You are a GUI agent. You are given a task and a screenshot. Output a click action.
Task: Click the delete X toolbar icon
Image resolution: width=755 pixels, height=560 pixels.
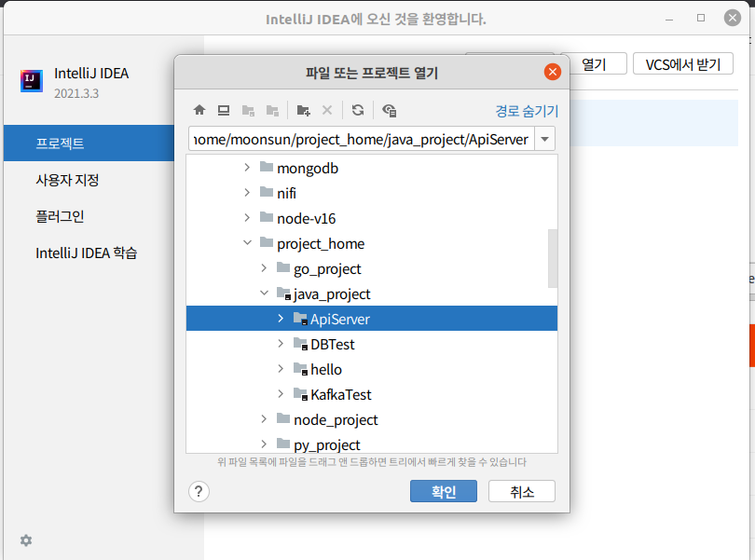click(x=327, y=110)
